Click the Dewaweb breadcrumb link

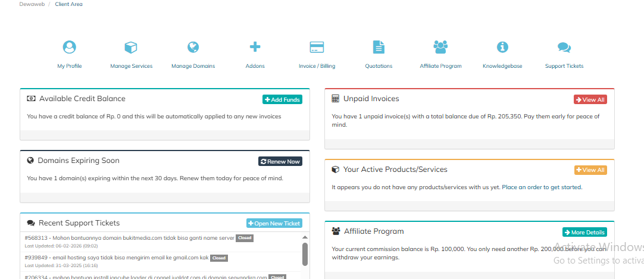[32, 4]
